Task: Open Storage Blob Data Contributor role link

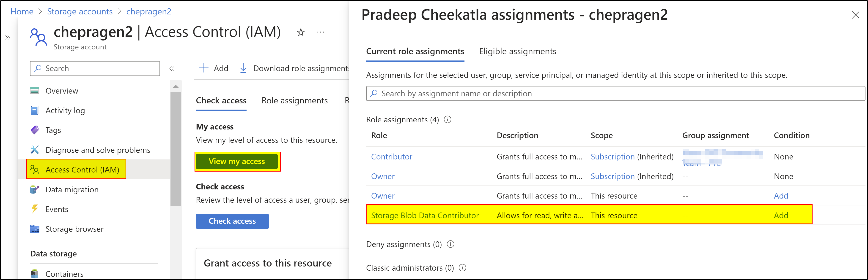Action: (425, 215)
